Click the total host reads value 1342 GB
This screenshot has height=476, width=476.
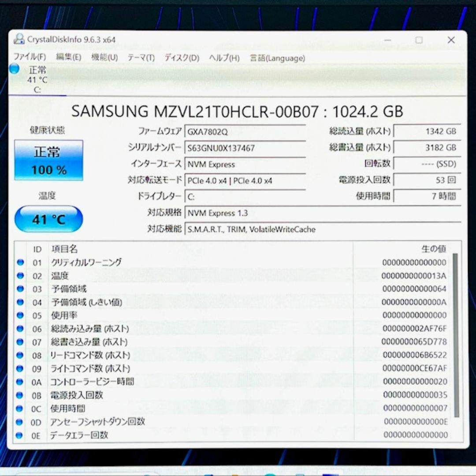click(x=427, y=131)
